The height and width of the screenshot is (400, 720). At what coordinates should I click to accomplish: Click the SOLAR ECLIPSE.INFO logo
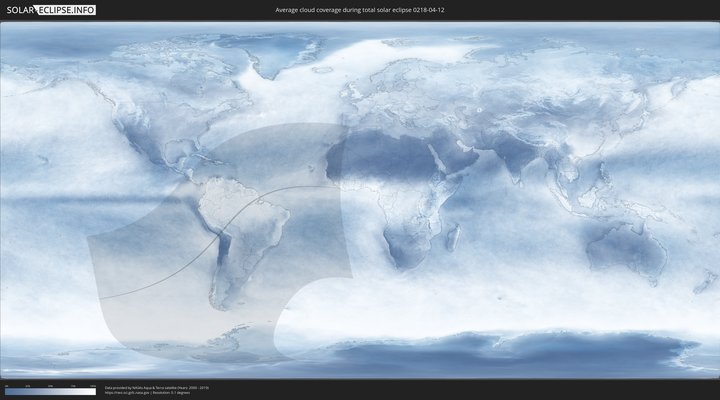tap(50, 10)
